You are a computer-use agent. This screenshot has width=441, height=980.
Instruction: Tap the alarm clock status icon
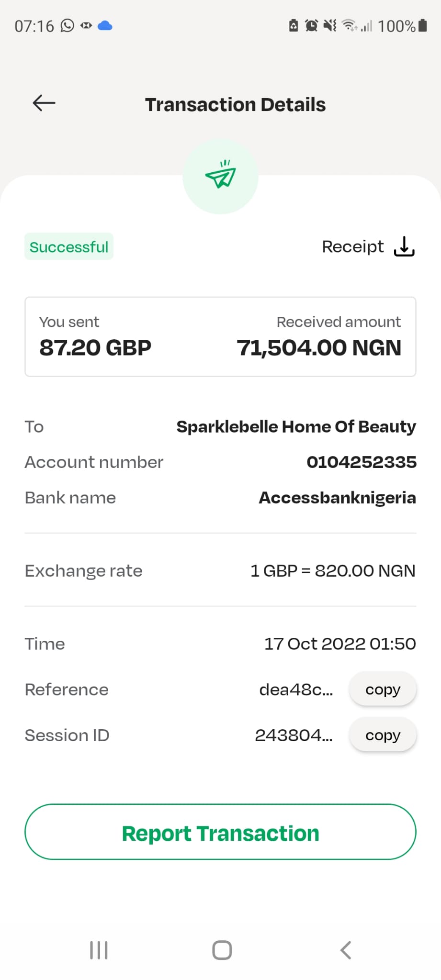[311, 25]
